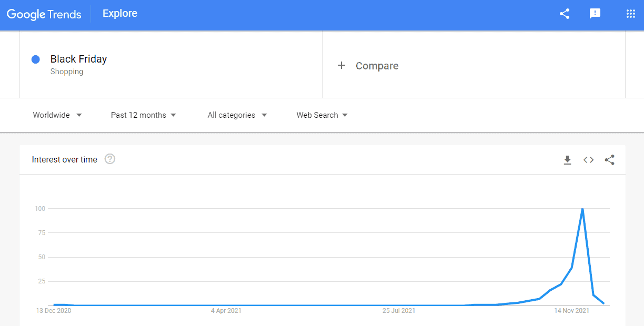Viewport: 644px width, 326px height.
Task: Get embed code for Interest over time chart
Action: point(588,160)
